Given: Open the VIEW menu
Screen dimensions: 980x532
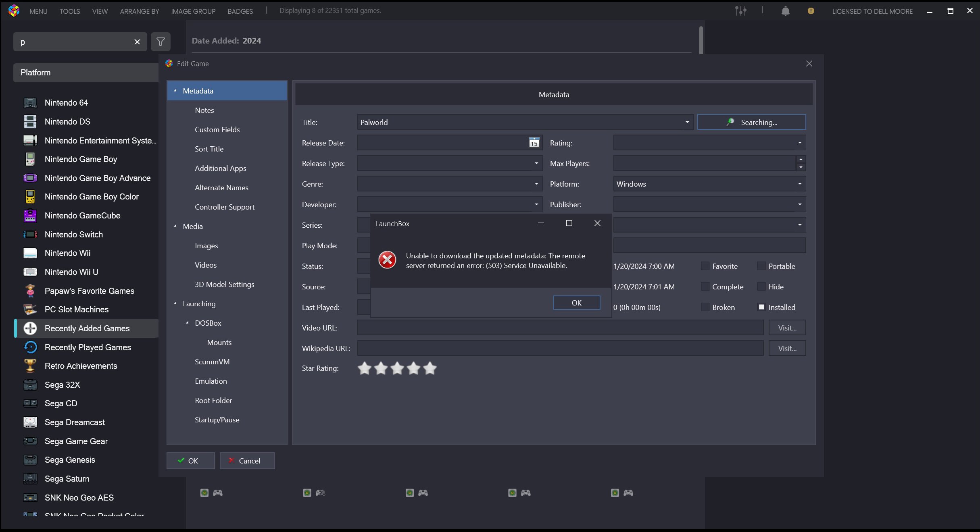Looking at the screenshot, I should pos(100,11).
